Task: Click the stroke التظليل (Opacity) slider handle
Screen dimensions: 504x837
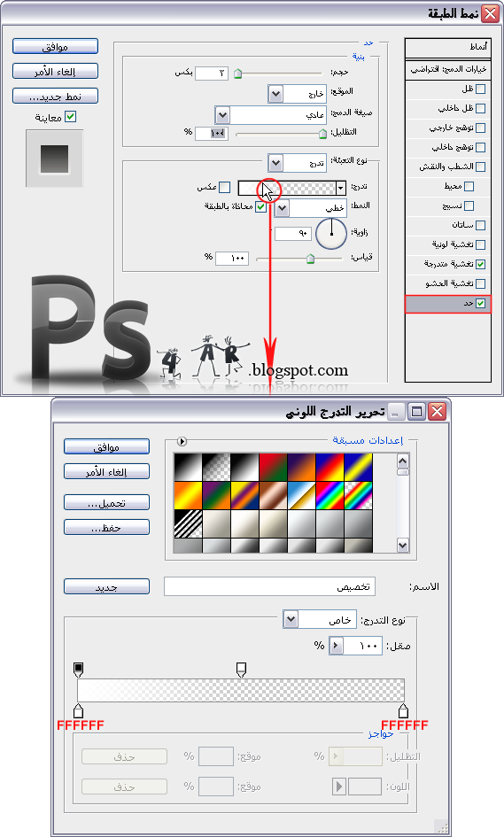Action: point(322,134)
